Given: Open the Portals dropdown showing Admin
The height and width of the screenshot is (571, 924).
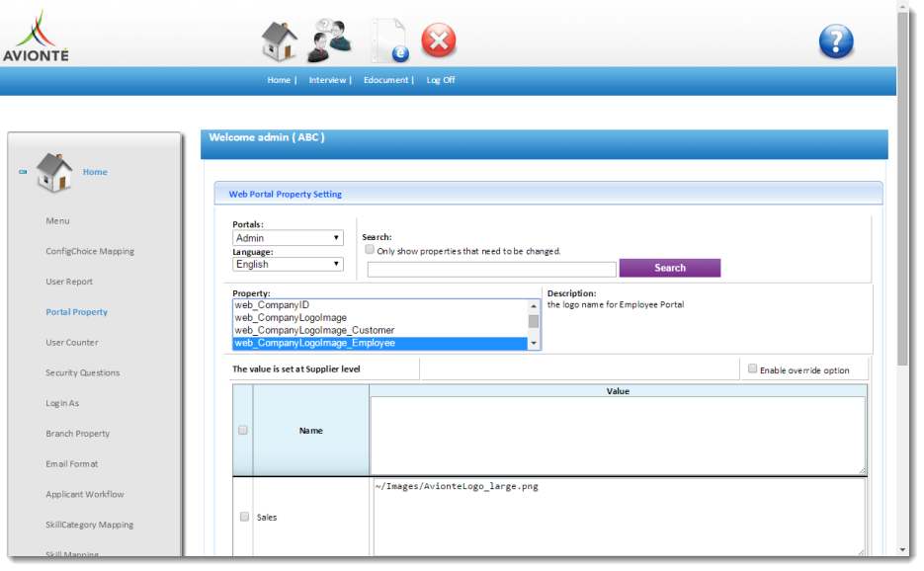Looking at the screenshot, I should [x=288, y=238].
